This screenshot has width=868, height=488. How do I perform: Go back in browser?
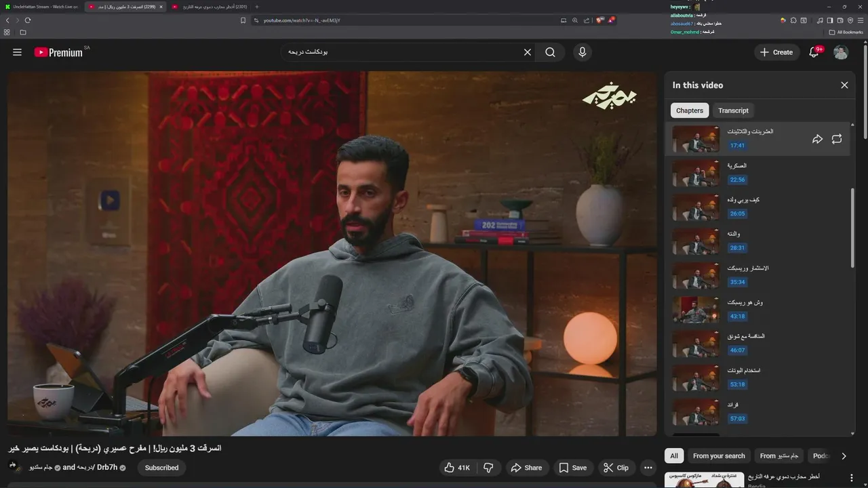pyautogui.click(x=7, y=20)
